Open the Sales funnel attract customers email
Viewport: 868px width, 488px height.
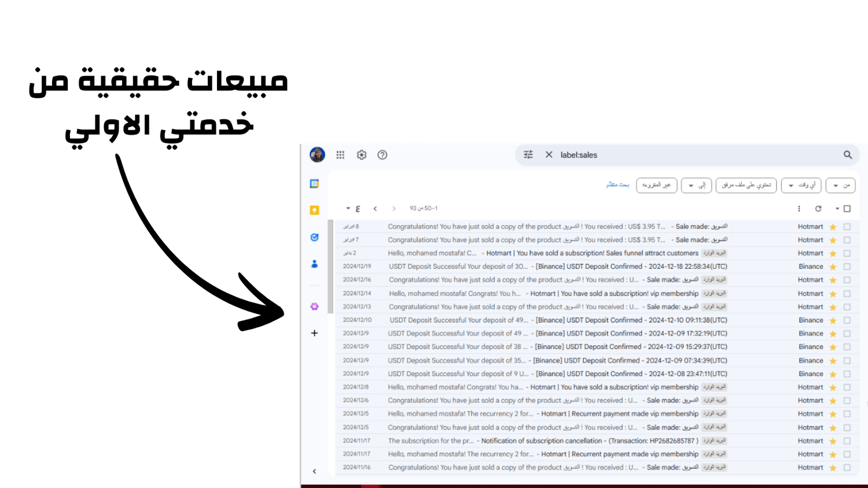coord(597,253)
